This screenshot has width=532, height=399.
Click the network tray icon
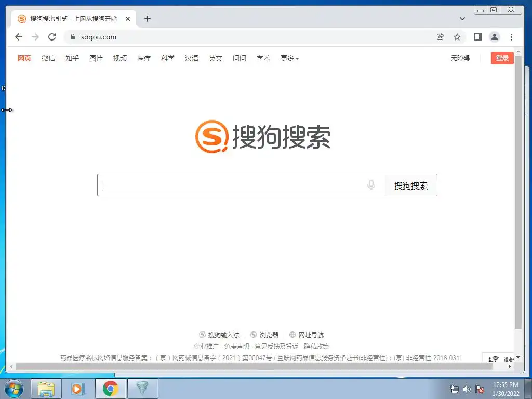454,389
